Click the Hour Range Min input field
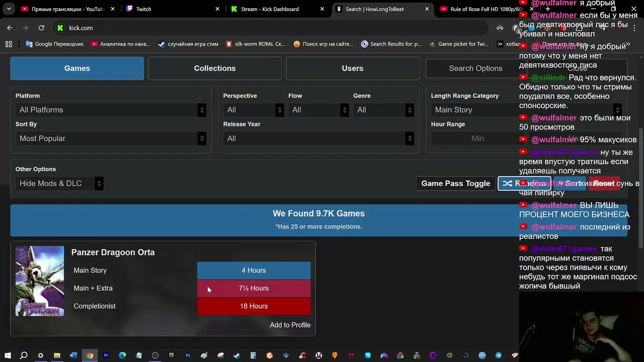Image resolution: width=644 pixels, height=362 pixels. 477,138
